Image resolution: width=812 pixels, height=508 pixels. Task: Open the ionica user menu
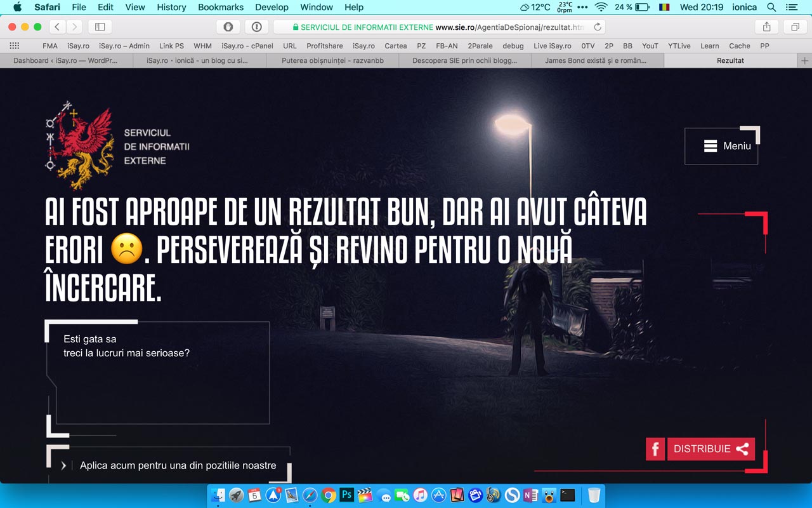pyautogui.click(x=744, y=7)
